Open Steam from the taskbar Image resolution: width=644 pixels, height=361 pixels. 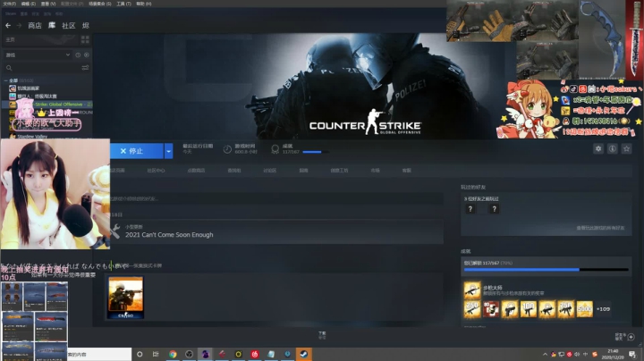pos(303,354)
